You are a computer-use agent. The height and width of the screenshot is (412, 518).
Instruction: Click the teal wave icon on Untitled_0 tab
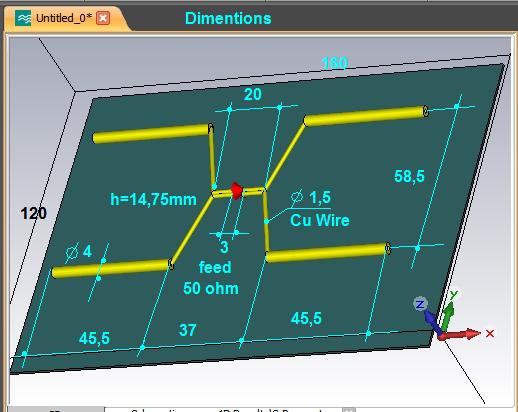click(23, 18)
